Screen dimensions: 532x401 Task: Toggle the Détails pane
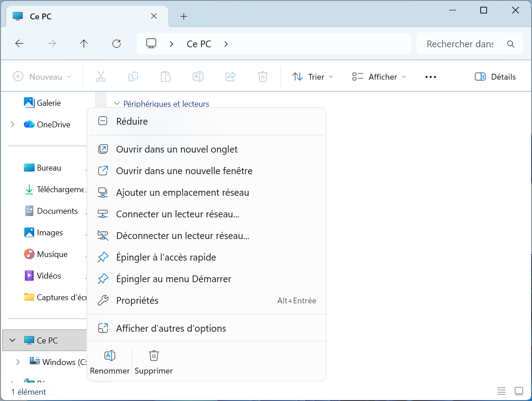495,77
